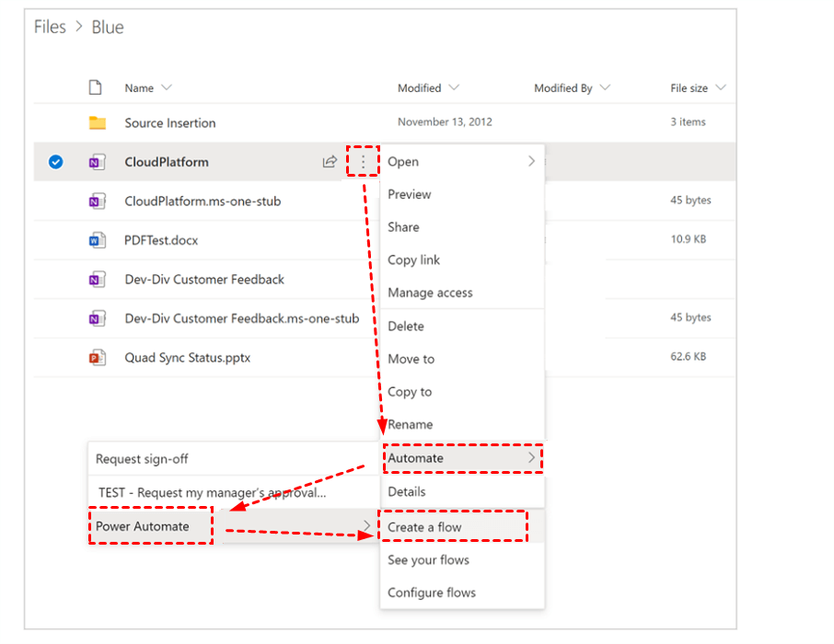834x644 pixels.
Task: Open Details from the context menu
Action: point(463,491)
